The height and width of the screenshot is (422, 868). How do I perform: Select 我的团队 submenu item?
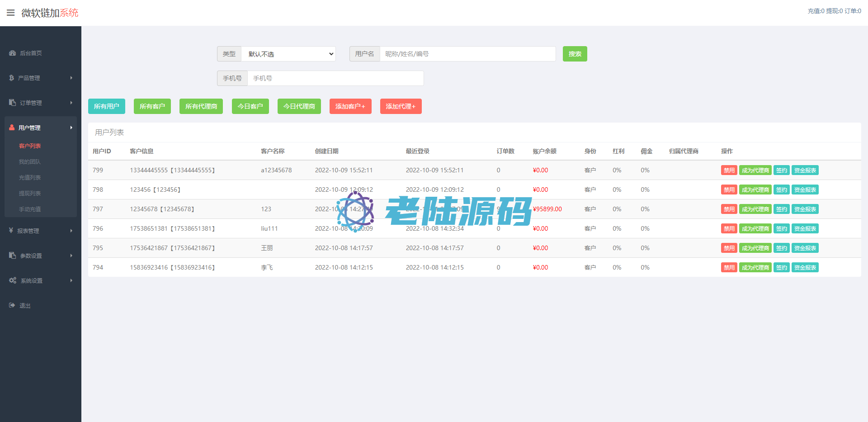click(30, 162)
